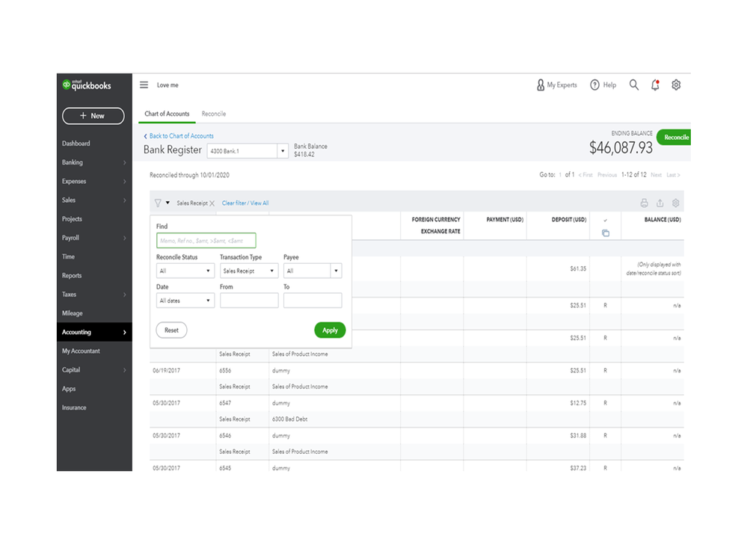
Task: Click the $12.75 deposit amount
Action: coord(578,403)
